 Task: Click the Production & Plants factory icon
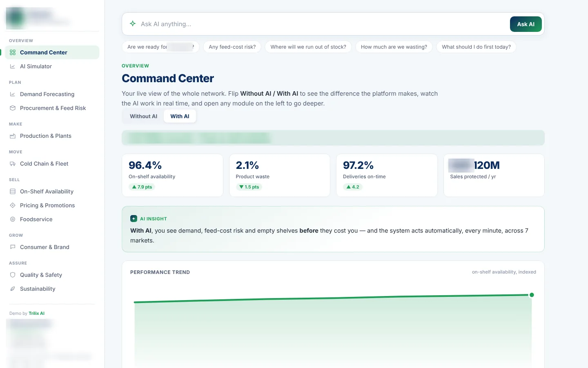[x=13, y=136]
